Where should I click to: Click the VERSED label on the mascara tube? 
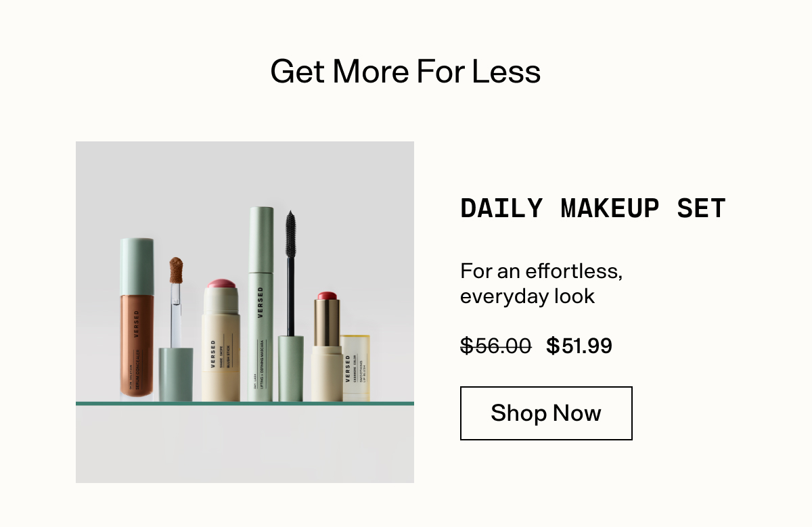[x=261, y=302]
